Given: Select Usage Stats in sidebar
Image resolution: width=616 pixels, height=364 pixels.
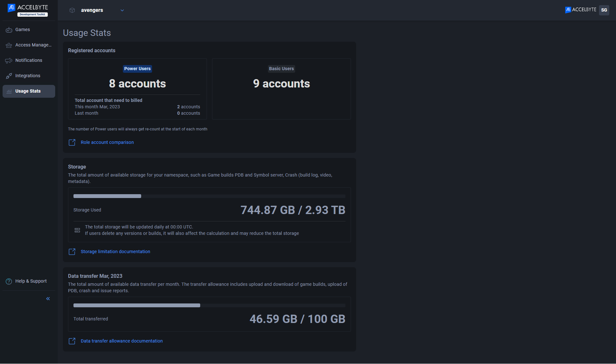Looking at the screenshot, I should tap(29, 91).
